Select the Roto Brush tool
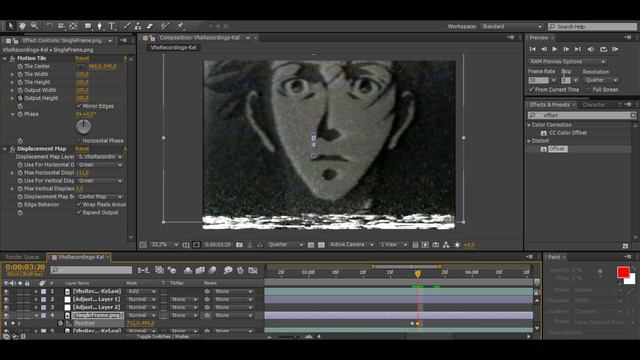Image resolution: width=640 pixels, height=360 pixels. click(x=164, y=26)
